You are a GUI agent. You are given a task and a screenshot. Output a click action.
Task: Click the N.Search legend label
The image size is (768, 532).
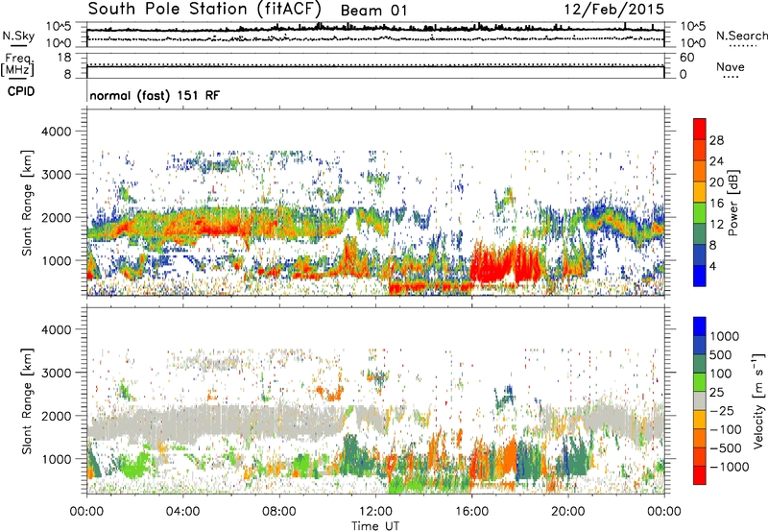(x=741, y=36)
